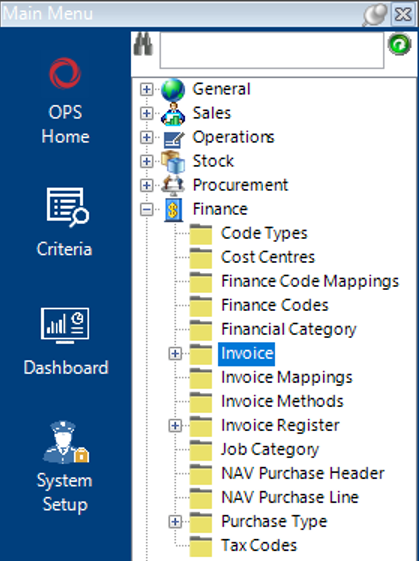Image resolution: width=419 pixels, height=561 pixels.
Task: Open the Dashboard sidebar icon
Action: [x=66, y=342]
